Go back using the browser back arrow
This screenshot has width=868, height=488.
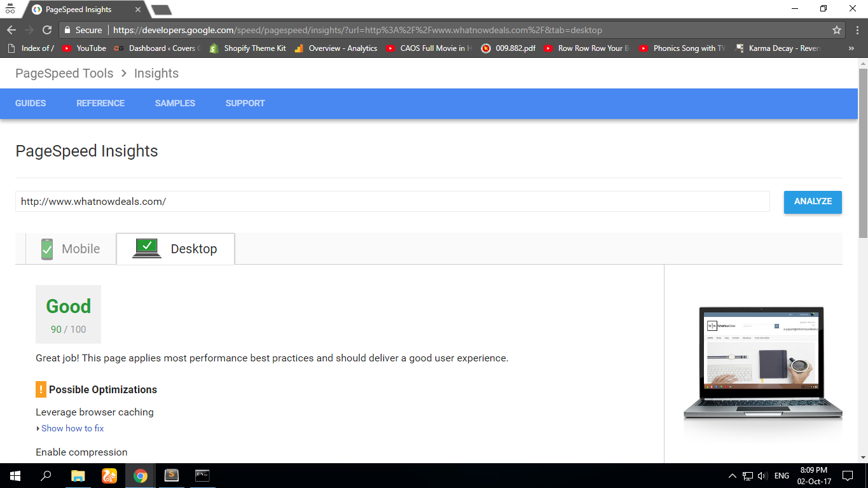pyautogui.click(x=11, y=30)
